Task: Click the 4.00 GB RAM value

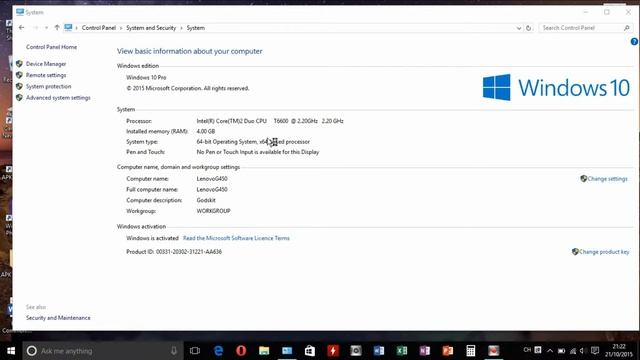Action: 206,131
